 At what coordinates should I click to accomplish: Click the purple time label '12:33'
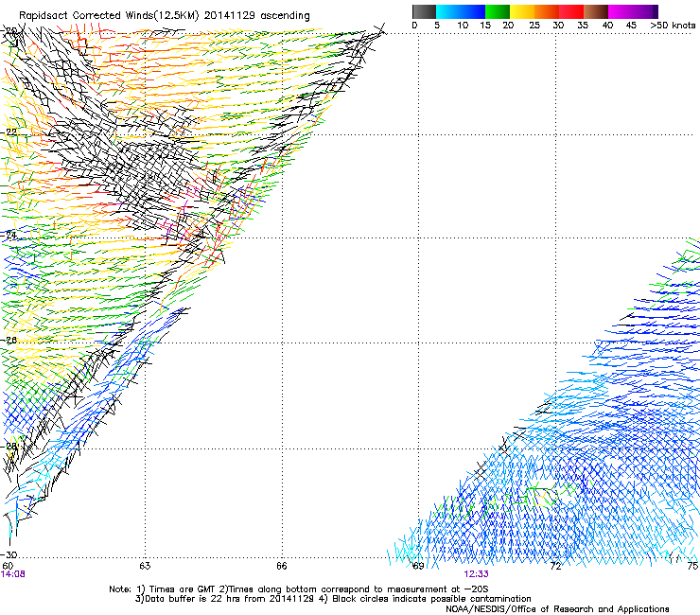(477, 574)
